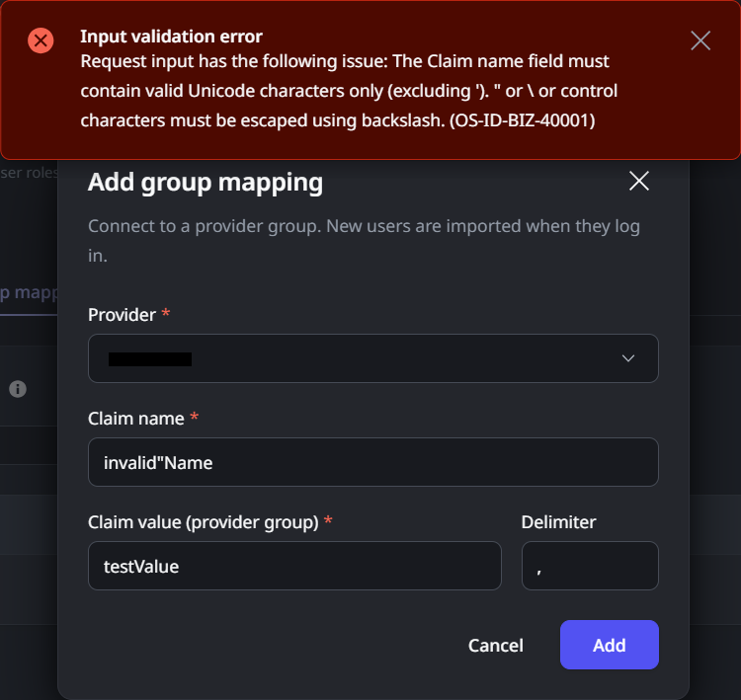Click the error message with code OS-ID-BIZ-40001
The image size is (741, 700).
349,92
